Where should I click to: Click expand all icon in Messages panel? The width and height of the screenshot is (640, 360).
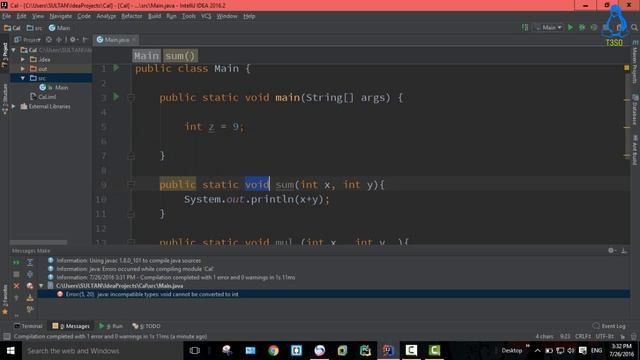[x=30, y=262]
